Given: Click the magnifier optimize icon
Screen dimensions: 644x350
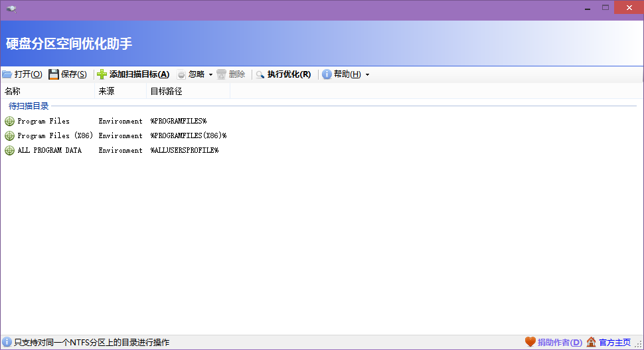Looking at the screenshot, I should [260, 75].
